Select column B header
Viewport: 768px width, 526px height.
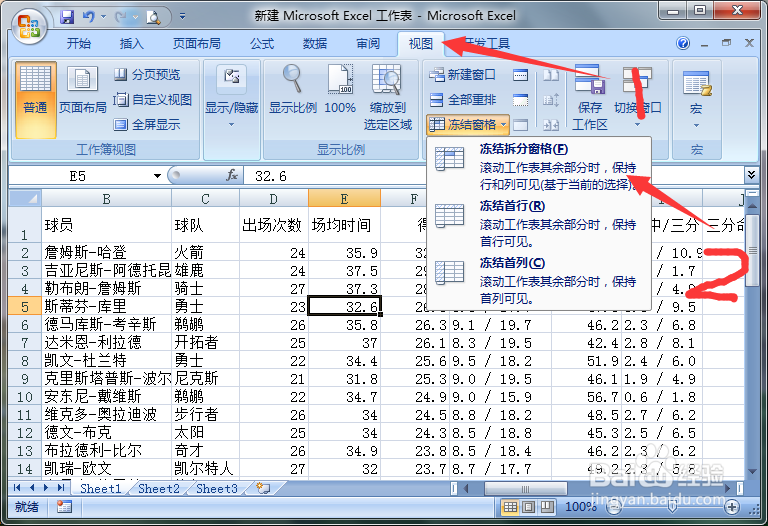pyautogui.click(x=106, y=198)
